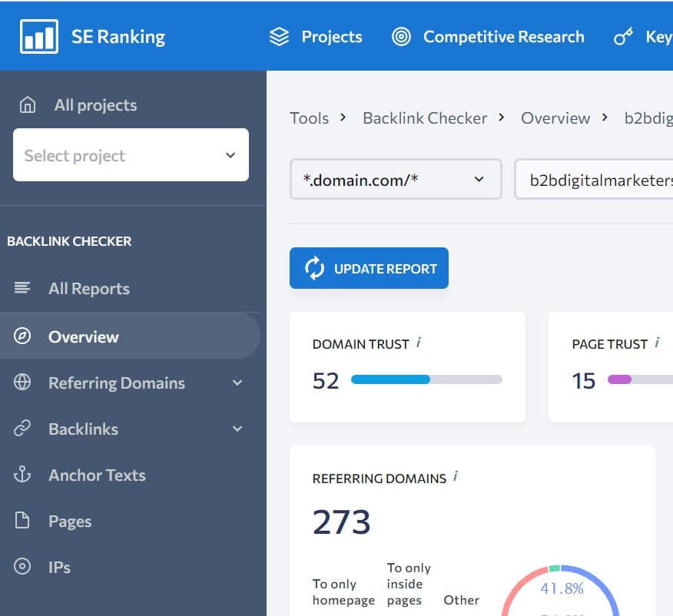This screenshot has height=616, width=673.
Task: Expand the Referring Domains sidebar submenu chevron
Action: (x=237, y=383)
